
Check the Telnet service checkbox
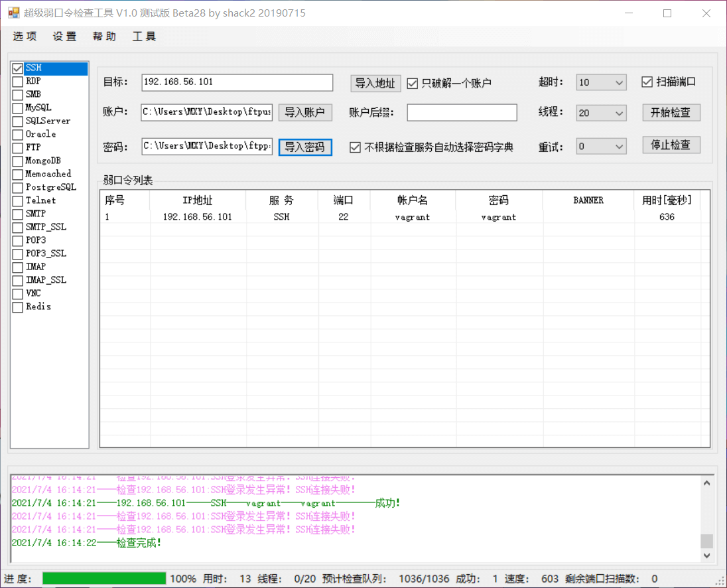pos(18,201)
